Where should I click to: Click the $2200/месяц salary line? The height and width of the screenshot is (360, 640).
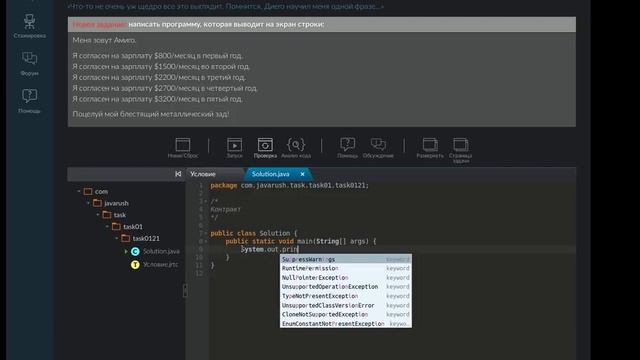tap(159, 78)
